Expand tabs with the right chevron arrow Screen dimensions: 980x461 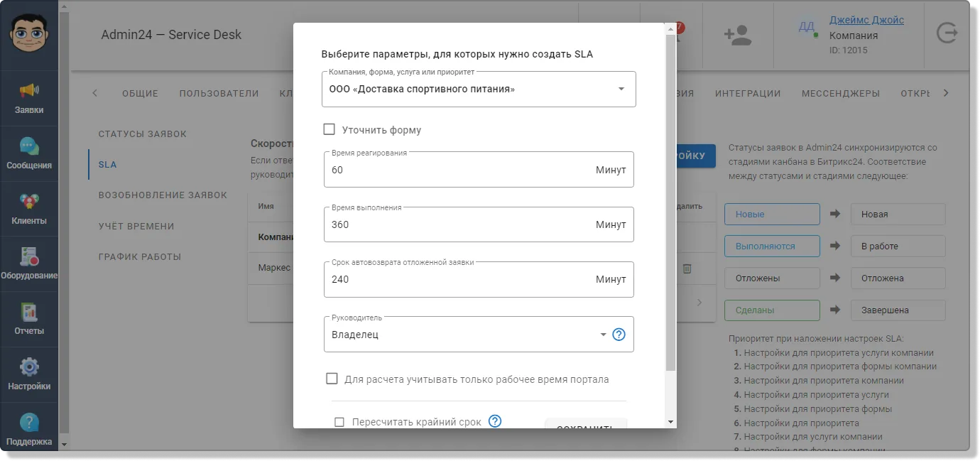(x=945, y=93)
